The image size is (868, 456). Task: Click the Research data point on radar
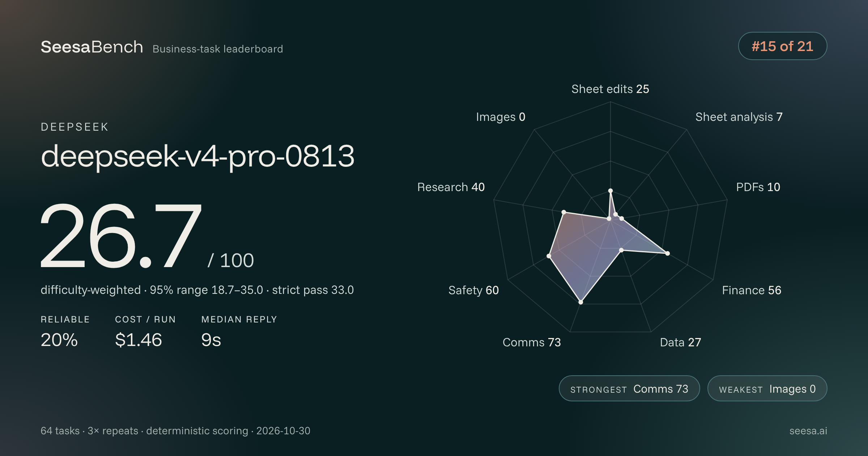[564, 212]
